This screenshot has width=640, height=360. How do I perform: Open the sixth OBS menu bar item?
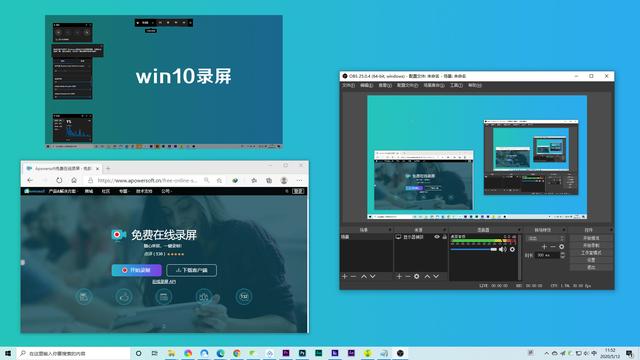pyautogui.click(x=456, y=85)
